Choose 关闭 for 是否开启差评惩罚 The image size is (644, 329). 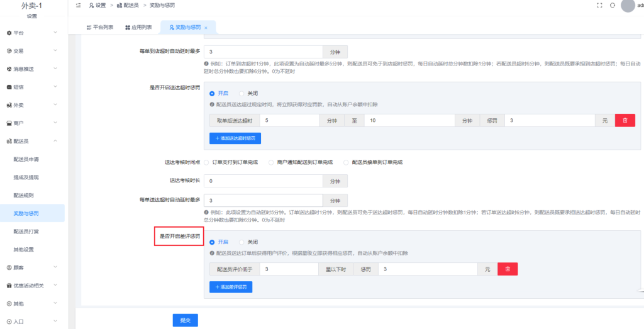pos(241,242)
